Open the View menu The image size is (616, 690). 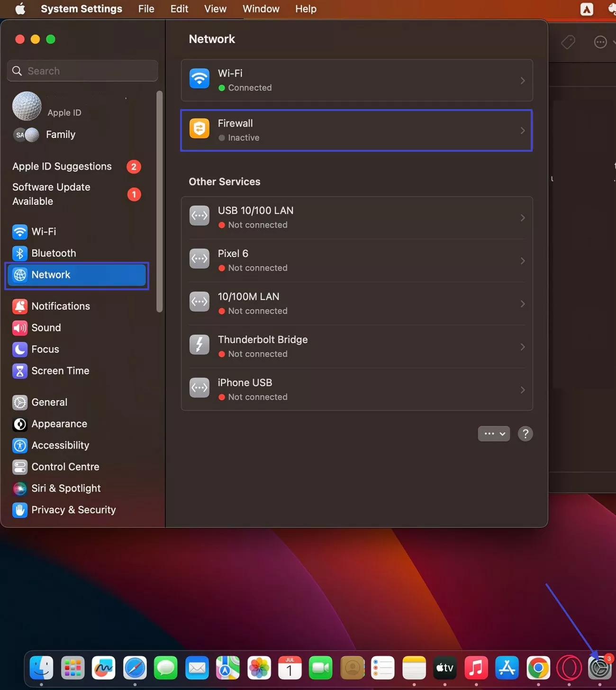point(215,9)
